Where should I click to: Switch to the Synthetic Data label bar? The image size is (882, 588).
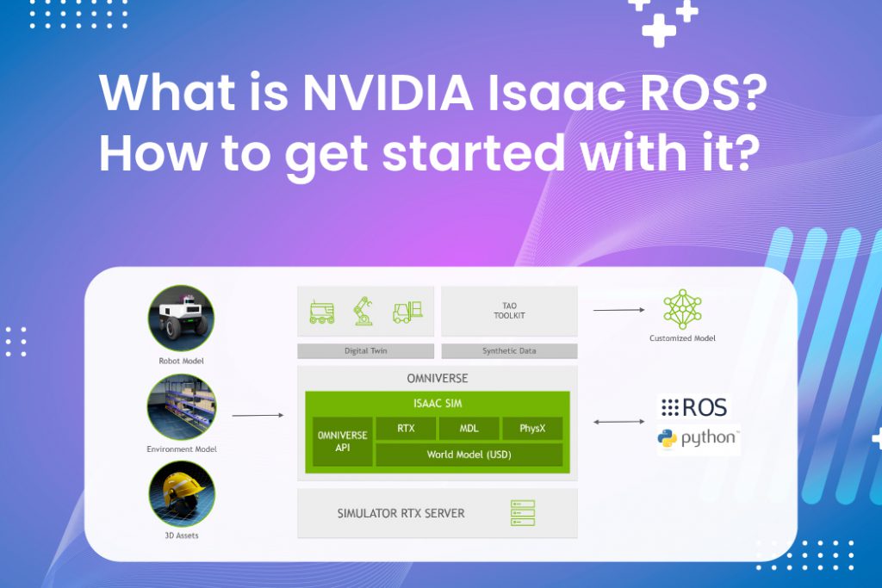(509, 351)
